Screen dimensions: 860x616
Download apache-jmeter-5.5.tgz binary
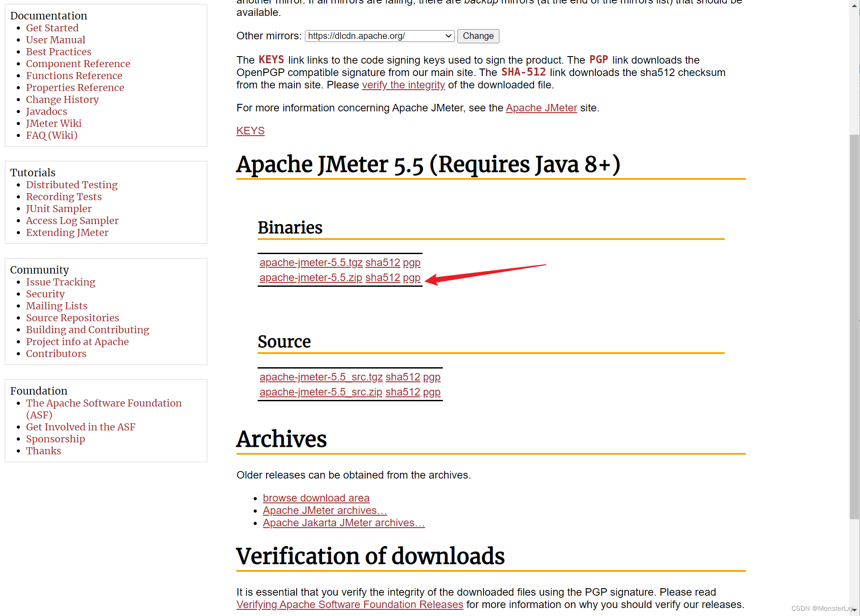tap(311, 262)
